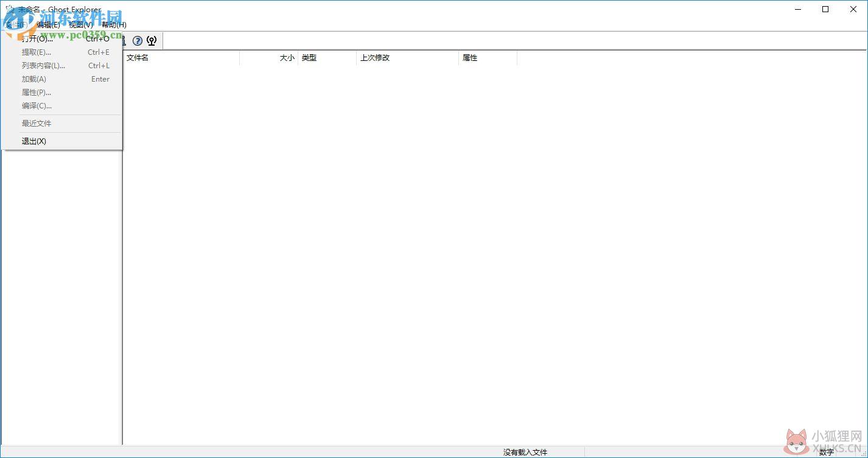Click the 没有载入文件 status text
The image size is (868, 458).
pyautogui.click(x=525, y=453)
